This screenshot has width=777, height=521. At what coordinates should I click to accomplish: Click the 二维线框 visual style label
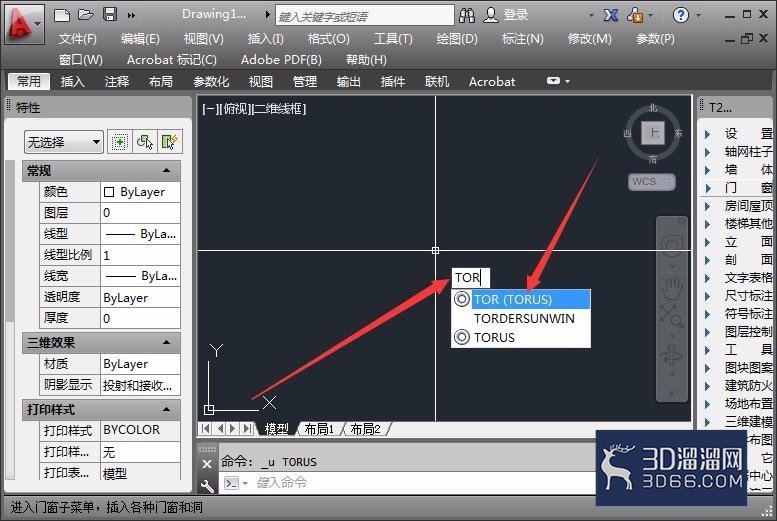pos(280,109)
